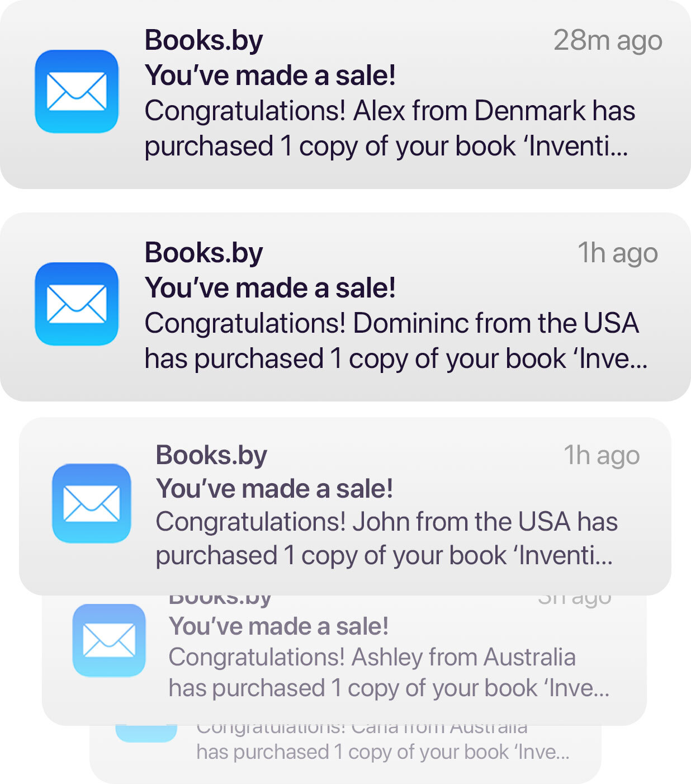Click the partially hidden Mail icon at the bottom

click(x=146, y=732)
